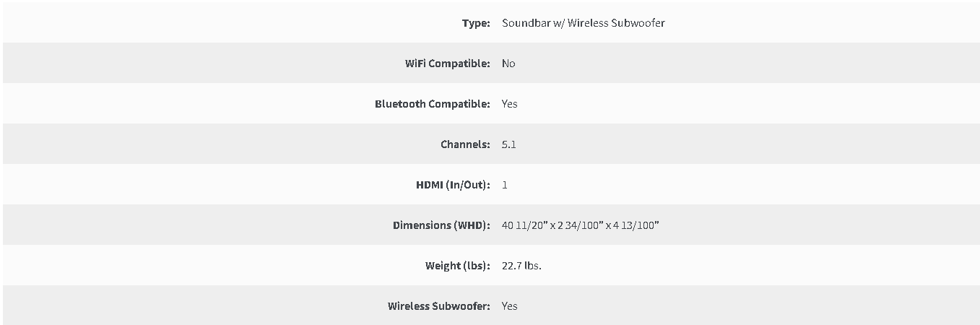Select the 5.1 channels value

[509, 144]
